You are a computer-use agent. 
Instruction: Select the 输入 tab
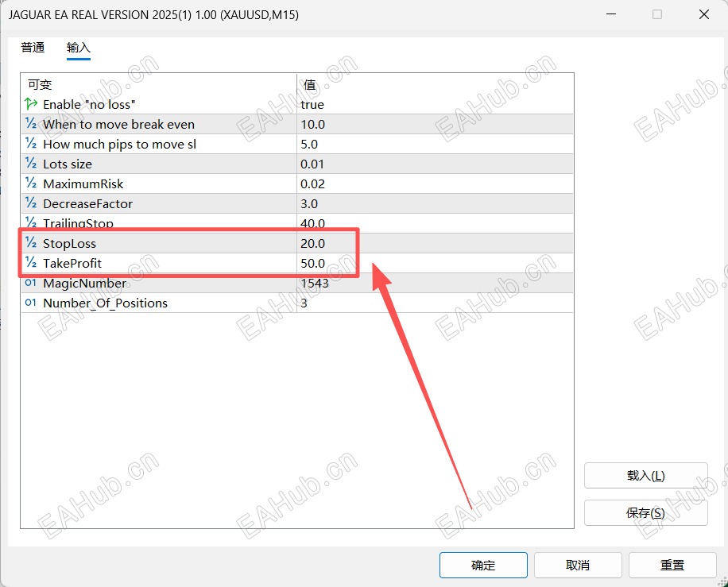pos(79,48)
